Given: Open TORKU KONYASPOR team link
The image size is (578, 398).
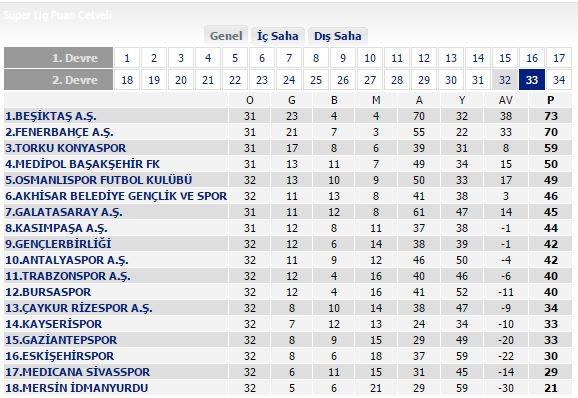Looking at the screenshot, I should pos(66,148).
